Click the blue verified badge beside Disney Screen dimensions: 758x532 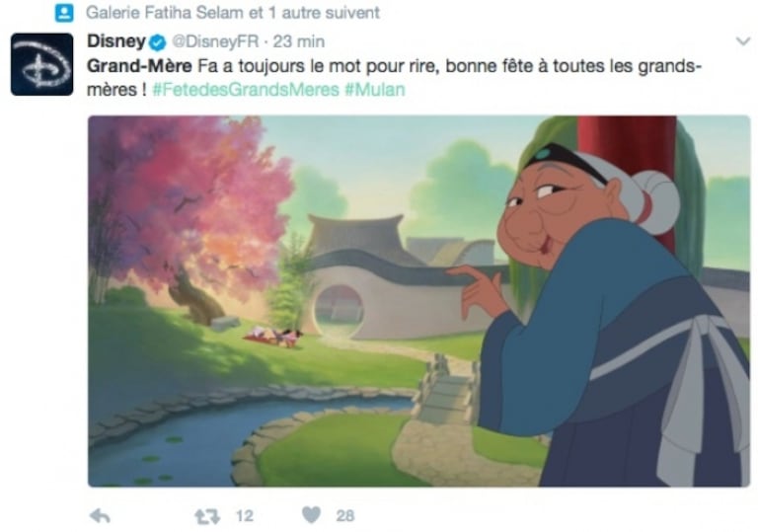coord(157,42)
